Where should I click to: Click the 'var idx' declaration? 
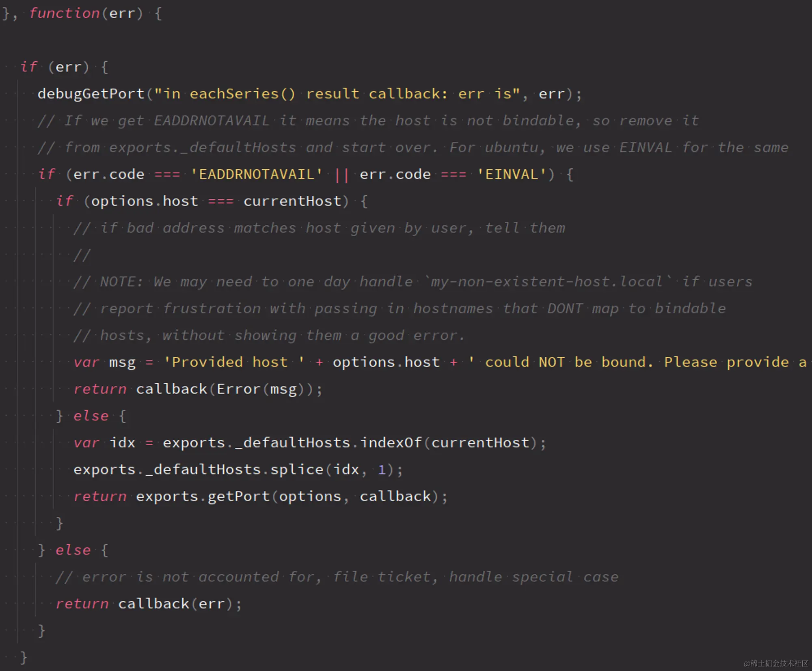104,442
